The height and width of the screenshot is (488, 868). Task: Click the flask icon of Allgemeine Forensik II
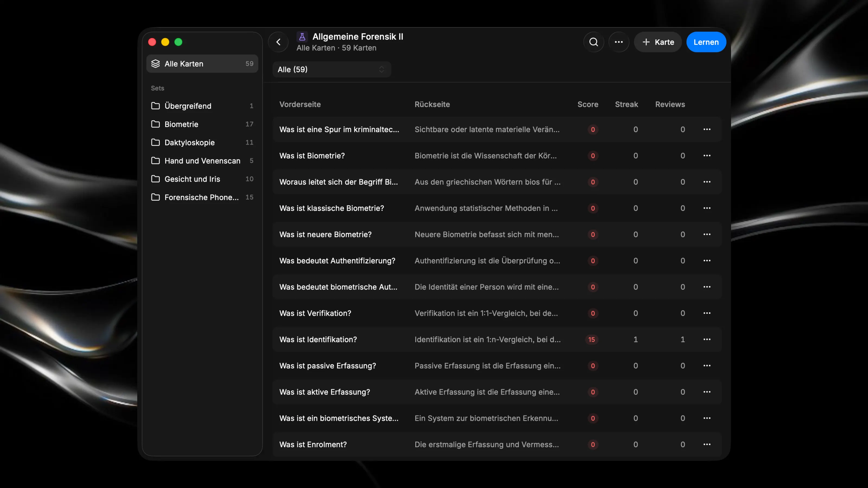pyautogui.click(x=302, y=36)
